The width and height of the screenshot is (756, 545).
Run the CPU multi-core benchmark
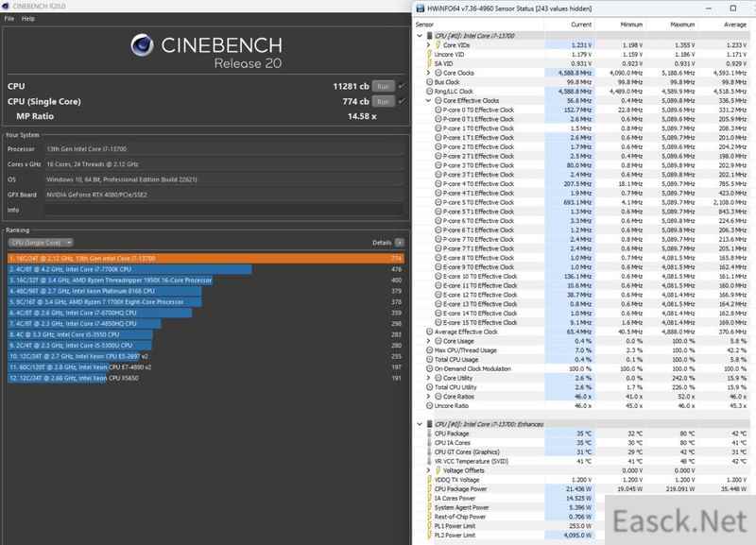pos(383,86)
